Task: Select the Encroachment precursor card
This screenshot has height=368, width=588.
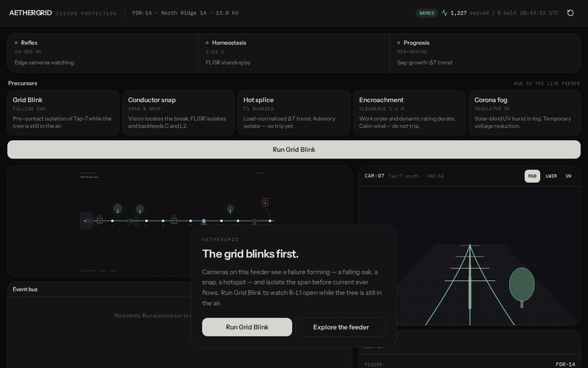Action: click(409, 112)
